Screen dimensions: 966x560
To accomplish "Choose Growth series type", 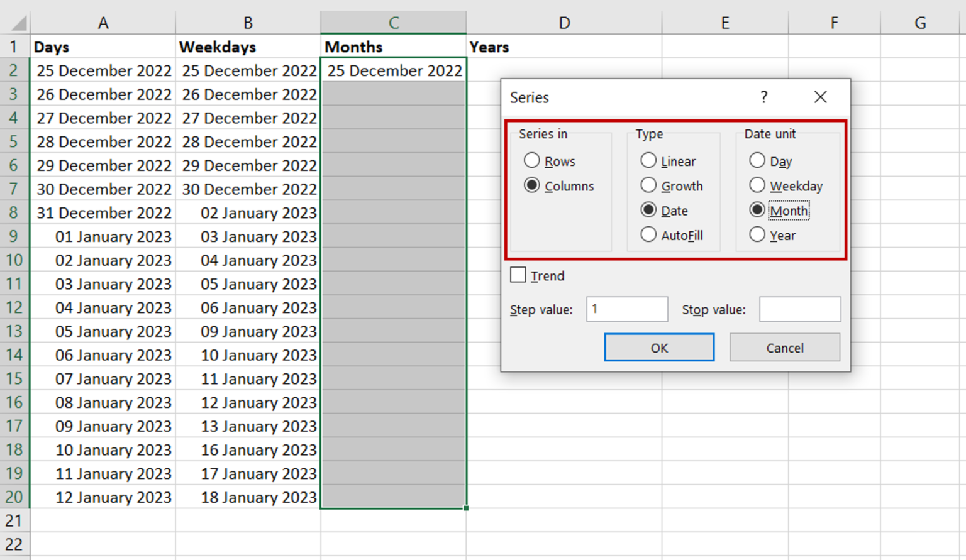I will [648, 185].
